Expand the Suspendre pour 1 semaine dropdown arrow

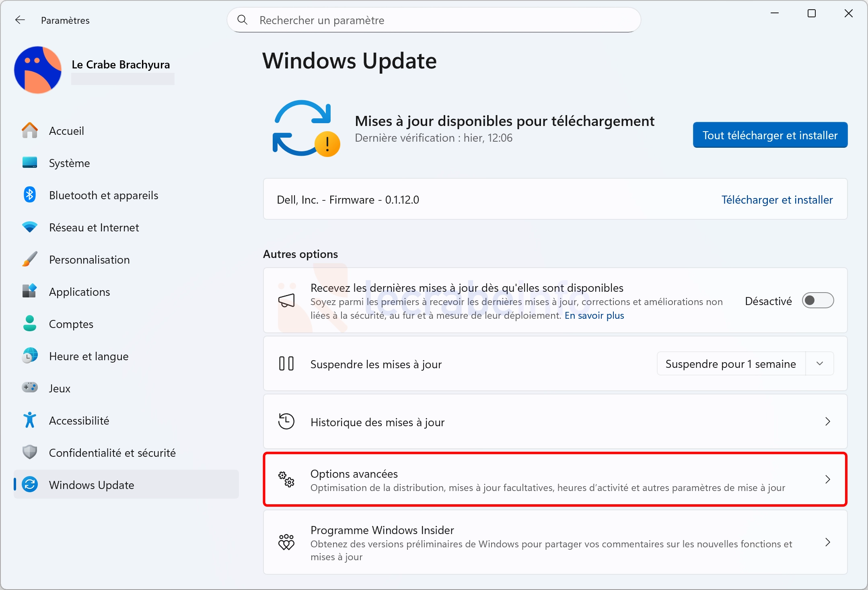pos(819,364)
